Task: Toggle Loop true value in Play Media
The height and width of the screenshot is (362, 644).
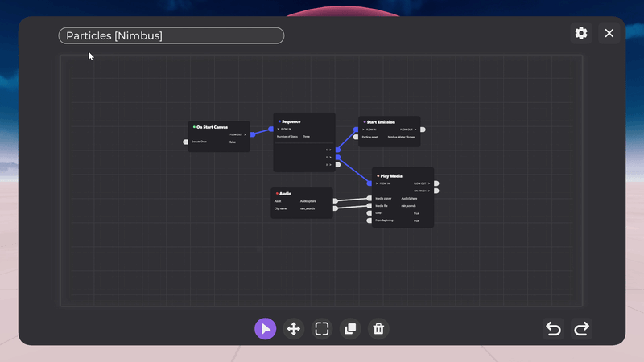Action: (x=416, y=213)
